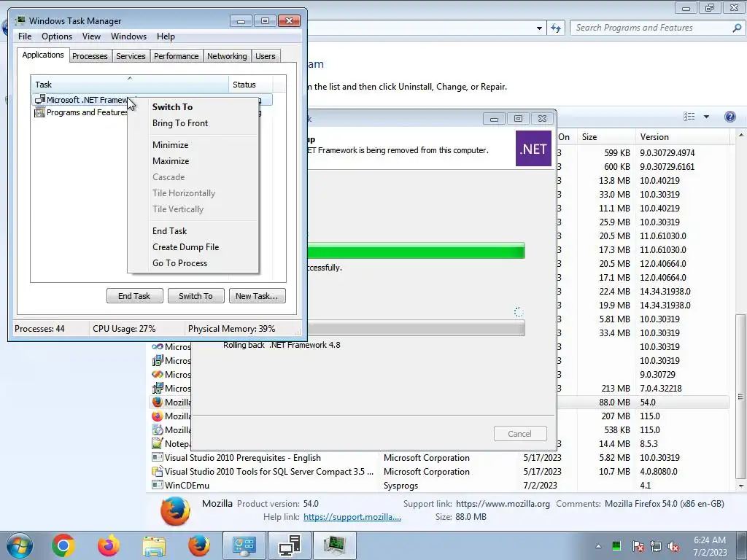The width and height of the screenshot is (747, 560).
Task: Switch to the Processes tab
Action: [x=90, y=56]
